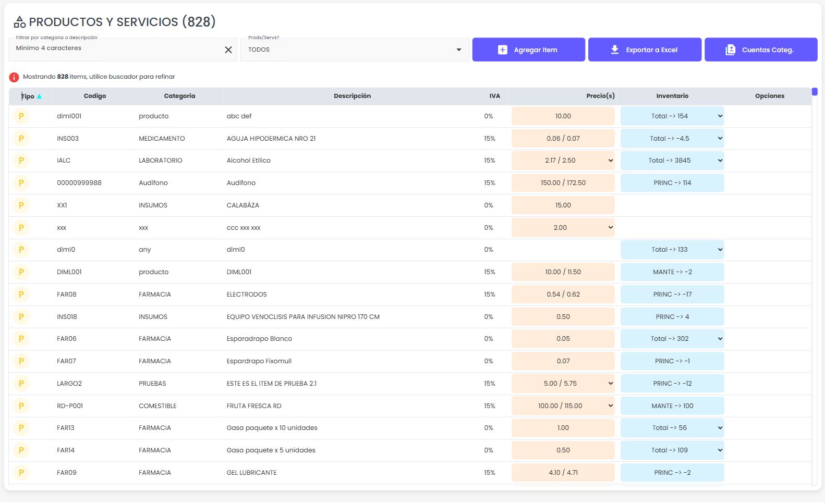Click the Agregar Item button

(528, 50)
